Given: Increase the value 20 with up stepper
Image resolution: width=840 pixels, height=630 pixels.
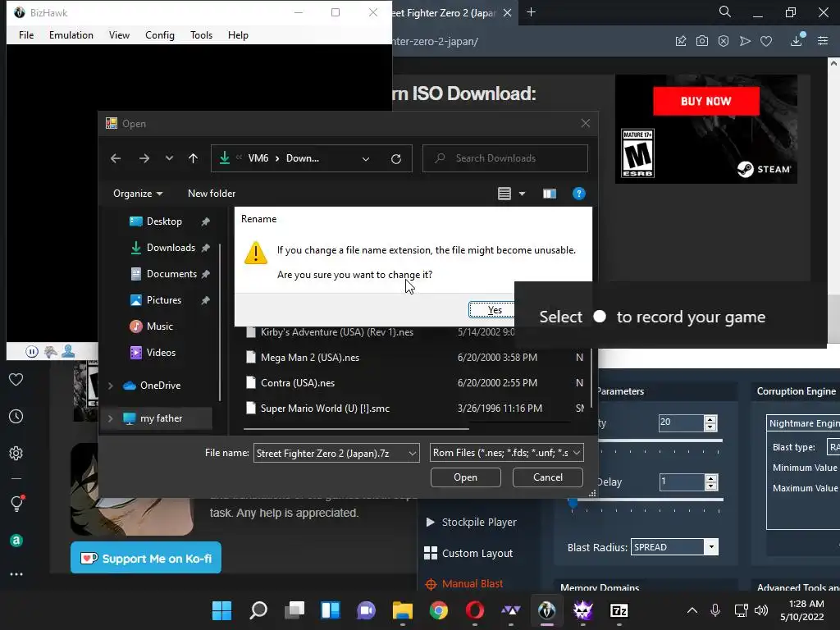Looking at the screenshot, I should click(710, 419).
